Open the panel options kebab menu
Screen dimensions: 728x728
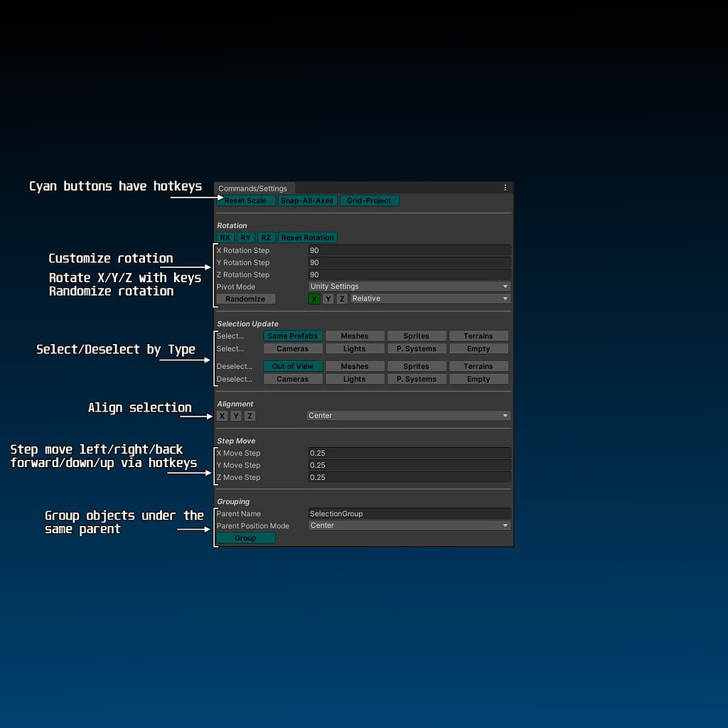point(505,188)
